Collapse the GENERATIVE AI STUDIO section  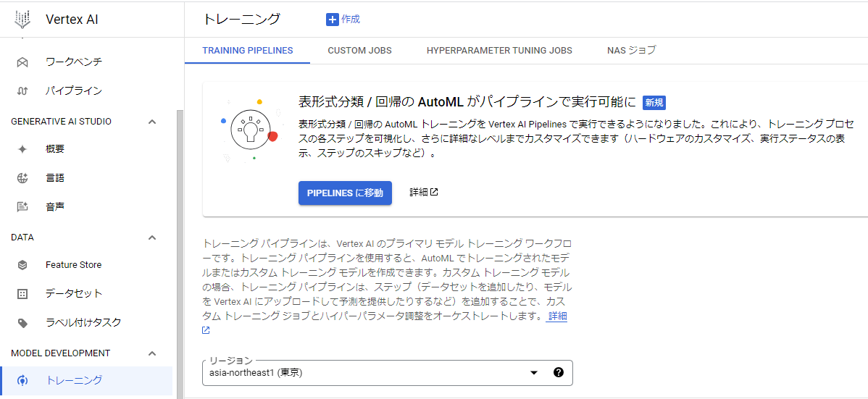point(152,121)
